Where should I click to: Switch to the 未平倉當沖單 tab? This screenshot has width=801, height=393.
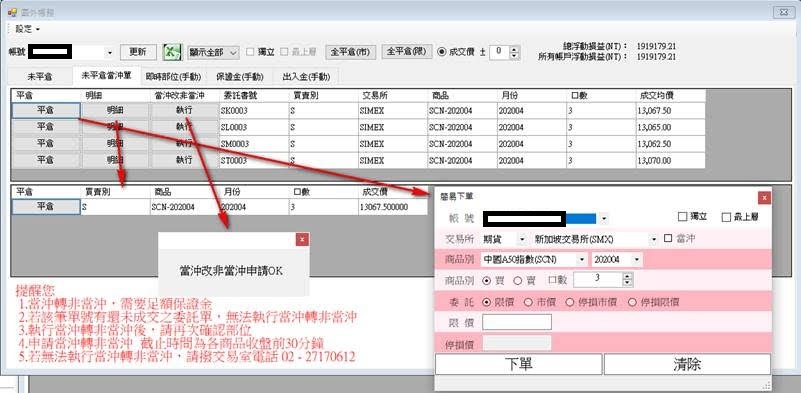106,76
